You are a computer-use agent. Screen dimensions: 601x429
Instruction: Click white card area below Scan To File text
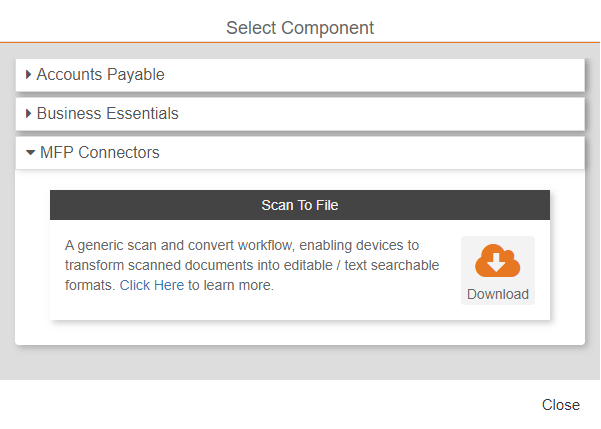[x=250, y=308]
